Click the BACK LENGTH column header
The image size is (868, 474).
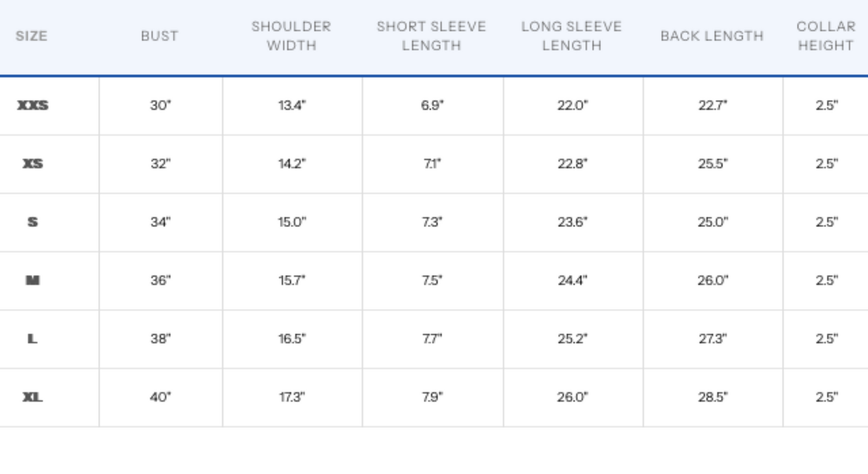tap(712, 36)
